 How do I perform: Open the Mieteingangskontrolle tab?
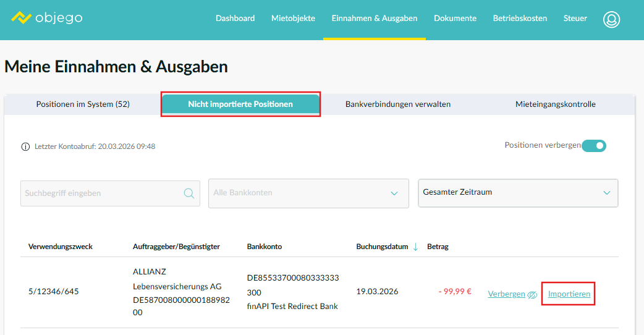point(555,104)
